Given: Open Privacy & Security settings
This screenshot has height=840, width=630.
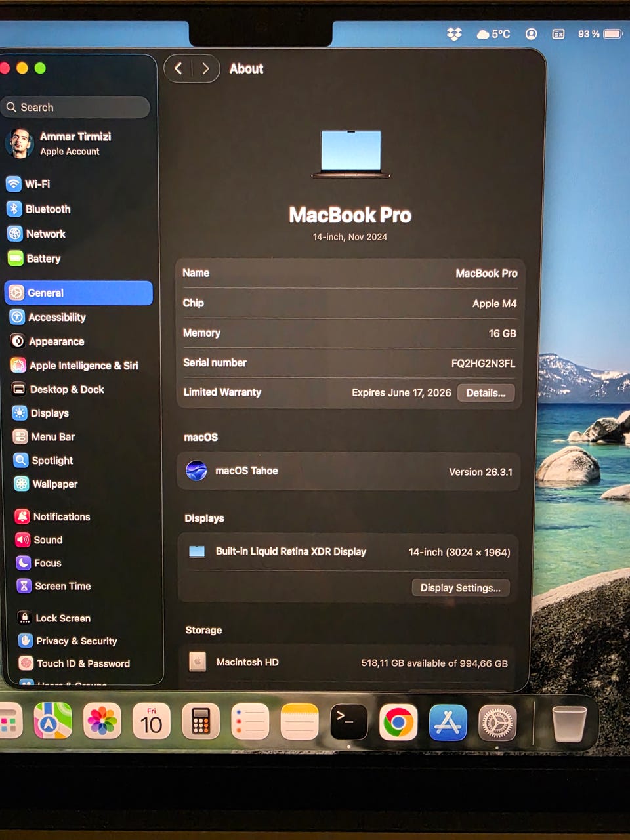Looking at the screenshot, I should point(68,640).
